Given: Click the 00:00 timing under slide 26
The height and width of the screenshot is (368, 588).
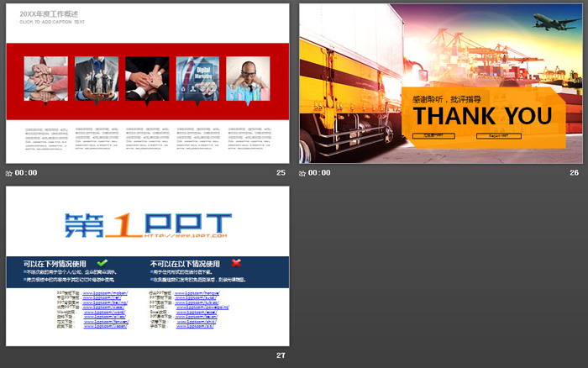Looking at the screenshot, I should click(319, 173).
